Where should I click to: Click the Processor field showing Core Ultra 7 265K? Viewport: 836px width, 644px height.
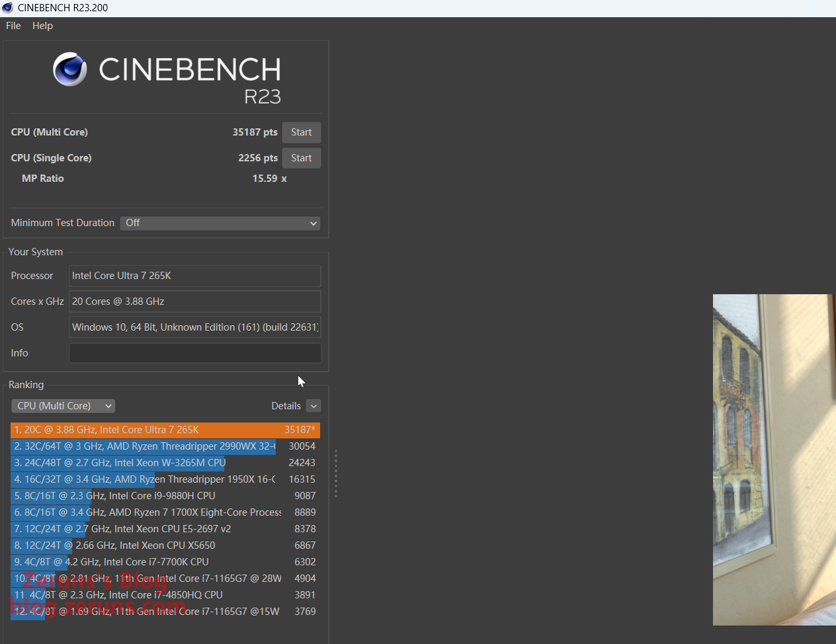tap(195, 276)
